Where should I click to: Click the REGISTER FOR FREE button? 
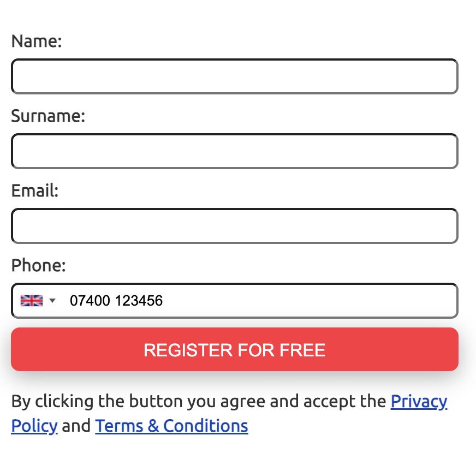click(234, 349)
